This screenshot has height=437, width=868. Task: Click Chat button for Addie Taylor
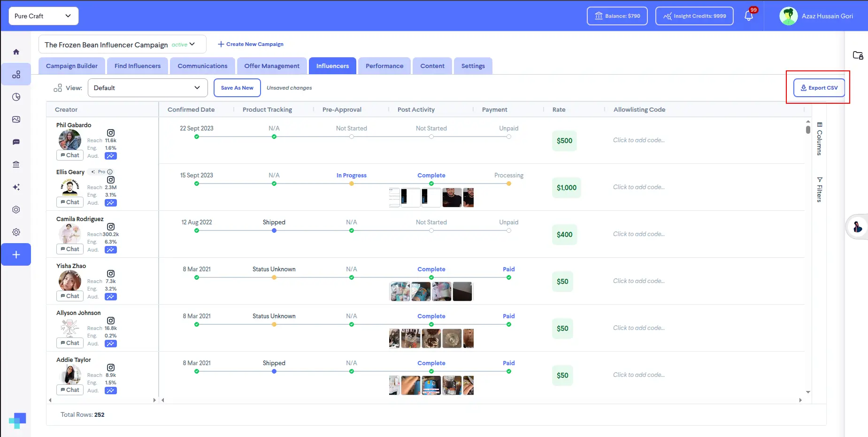pyautogui.click(x=70, y=390)
